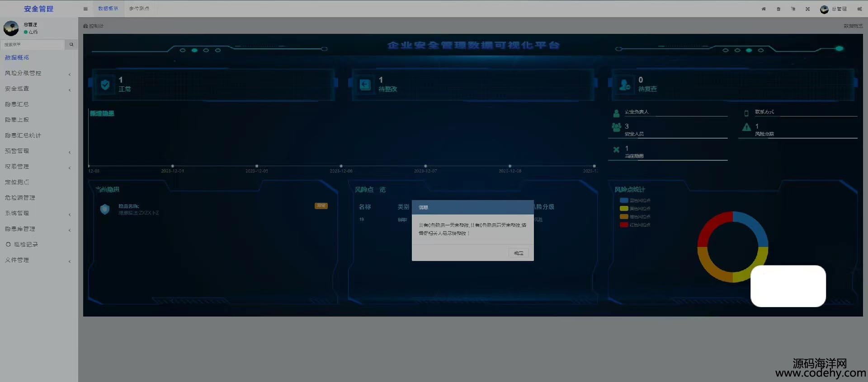The image size is (868, 382).
Task: Open the control sidebar settings icon at top right
Action: (859, 9)
